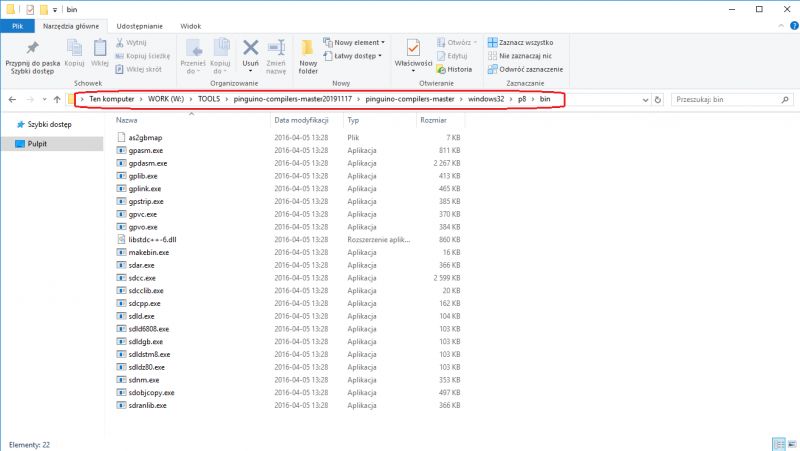Select gplink.exe file

coord(144,189)
